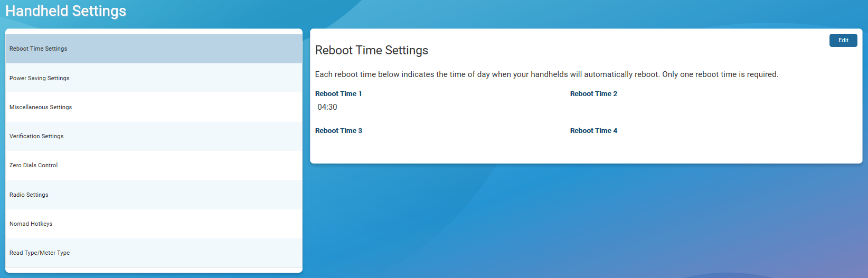Open Power Saving Settings
868x278 pixels.
click(40, 78)
